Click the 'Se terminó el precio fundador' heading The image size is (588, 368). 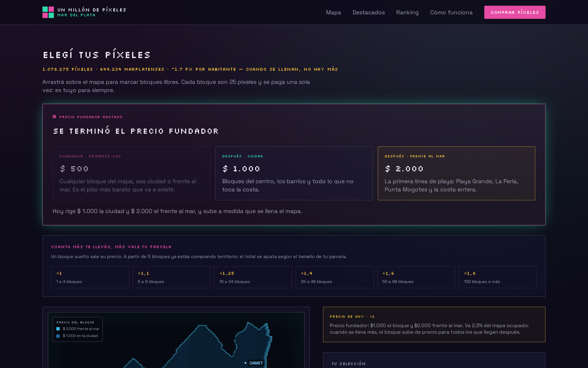(136, 131)
